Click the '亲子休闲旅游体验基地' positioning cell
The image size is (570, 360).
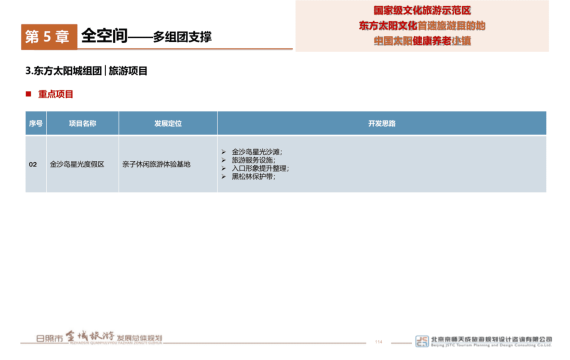click(168, 164)
